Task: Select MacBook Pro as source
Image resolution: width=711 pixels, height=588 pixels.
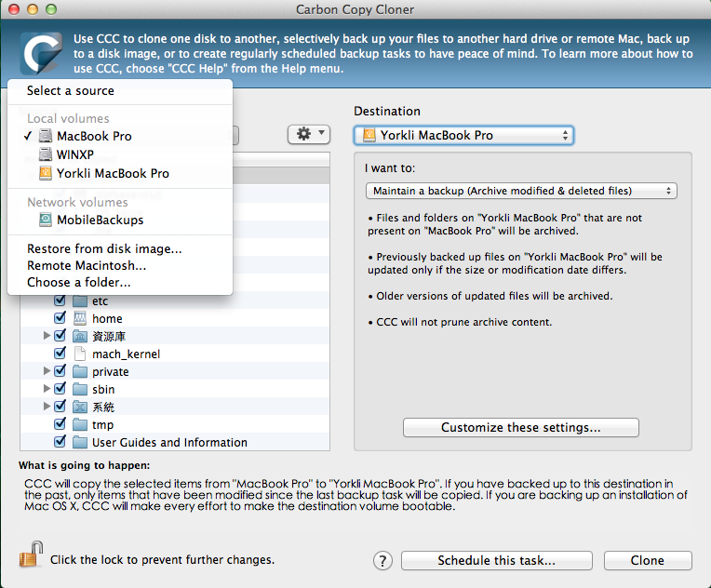Action: (120, 136)
